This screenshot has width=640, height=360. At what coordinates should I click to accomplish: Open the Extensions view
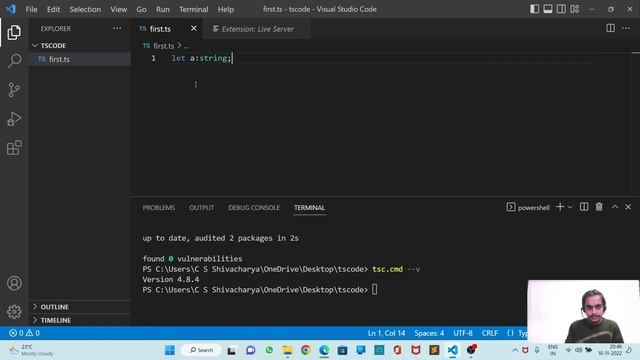[14, 148]
